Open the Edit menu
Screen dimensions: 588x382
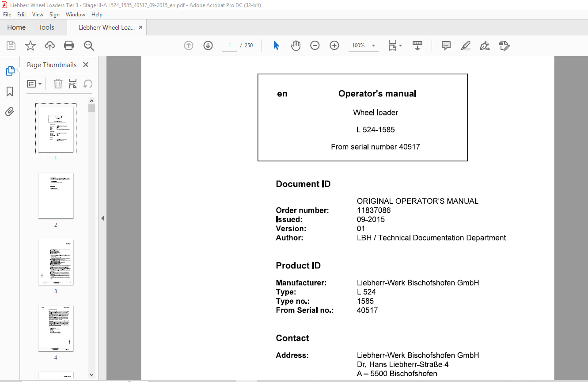pyautogui.click(x=22, y=15)
